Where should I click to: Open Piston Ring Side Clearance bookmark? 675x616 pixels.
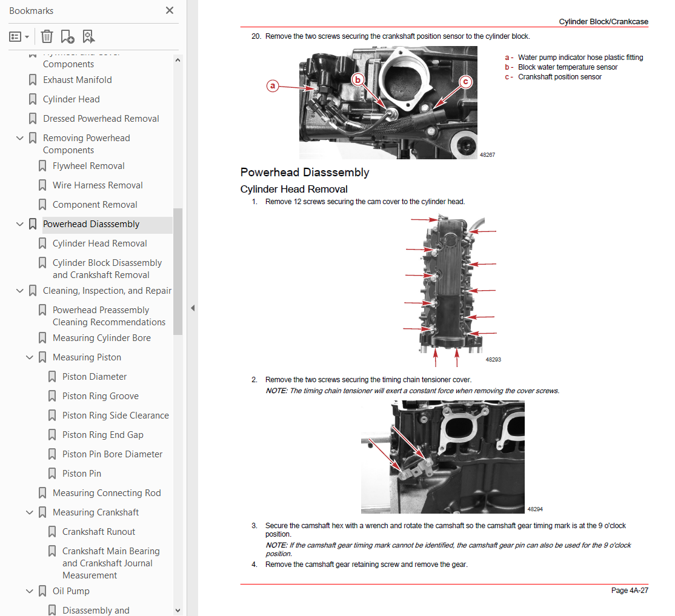coord(116,416)
